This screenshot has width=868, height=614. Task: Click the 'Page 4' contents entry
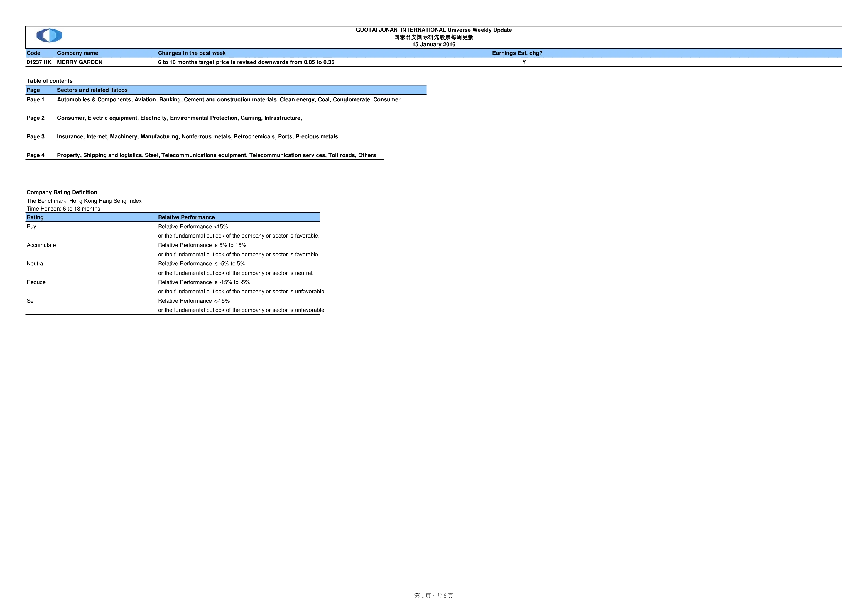coord(36,155)
